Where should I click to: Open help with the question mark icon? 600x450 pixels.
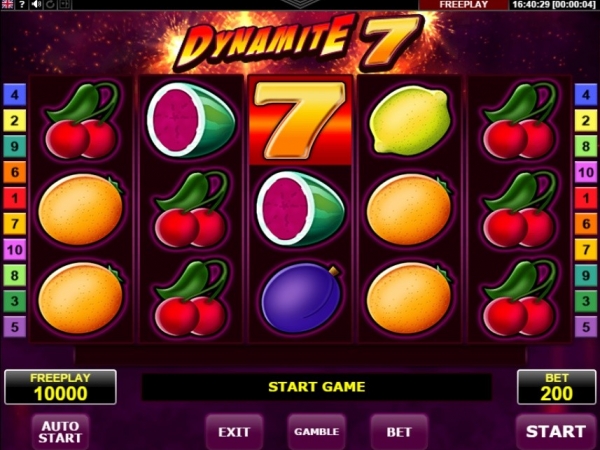click(22, 5)
